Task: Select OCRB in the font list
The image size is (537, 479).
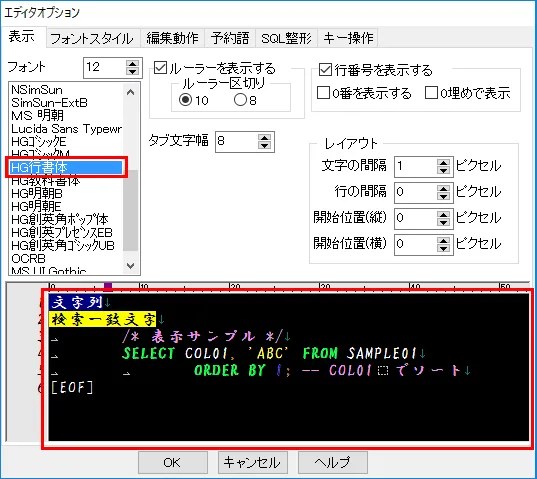Action: click(66, 259)
